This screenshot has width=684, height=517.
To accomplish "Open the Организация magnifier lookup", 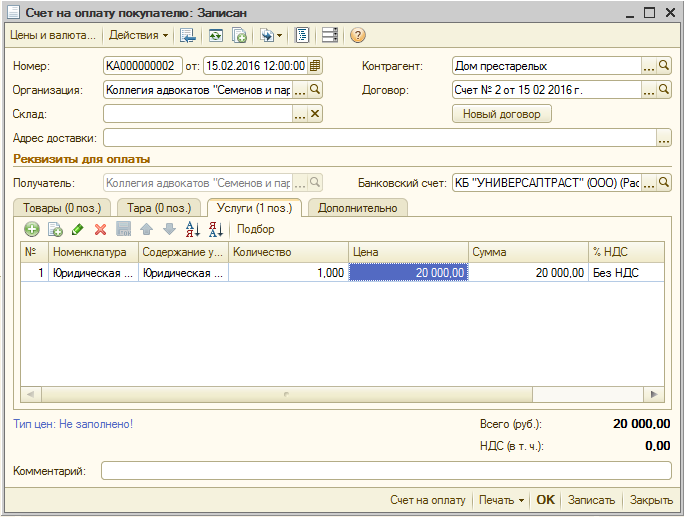I will (315, 90).
